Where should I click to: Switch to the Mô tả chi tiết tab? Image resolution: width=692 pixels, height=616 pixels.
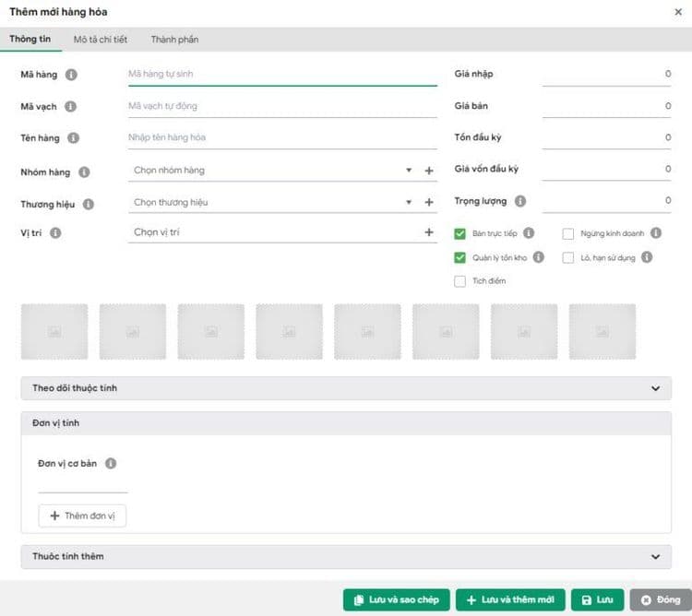(x=101, y=40)
